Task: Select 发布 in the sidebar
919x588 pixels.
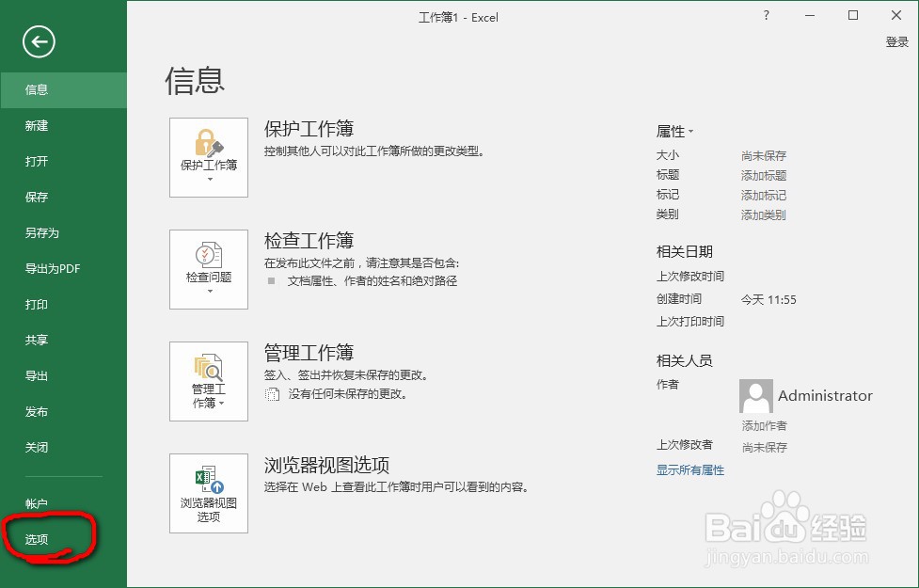Action: tap(63, 411)
